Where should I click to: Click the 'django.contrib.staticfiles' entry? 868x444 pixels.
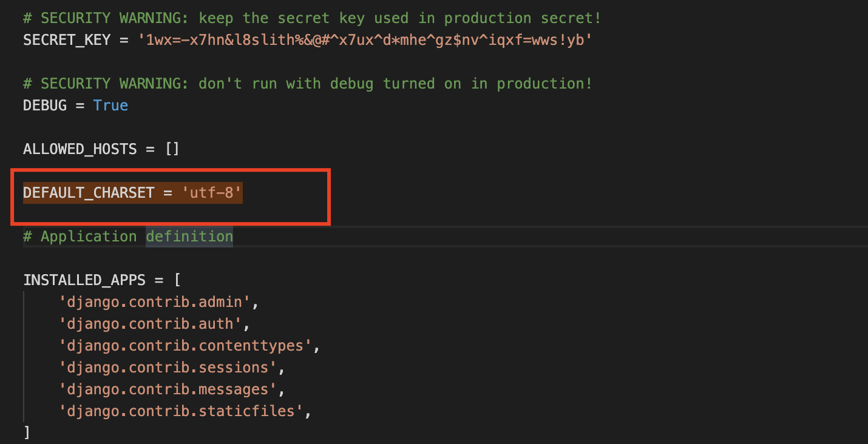click(x=181, y=411)
